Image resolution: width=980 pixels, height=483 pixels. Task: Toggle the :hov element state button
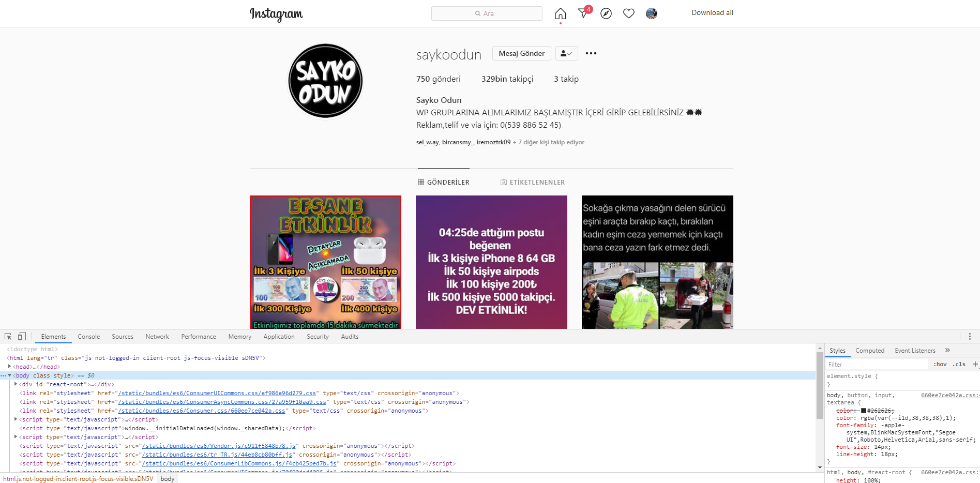(940, 364)
